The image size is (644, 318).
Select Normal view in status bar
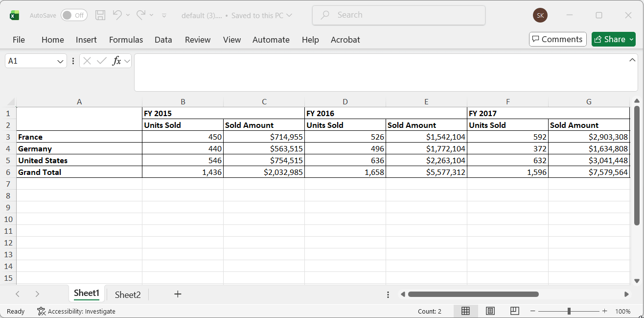[465, 311]
